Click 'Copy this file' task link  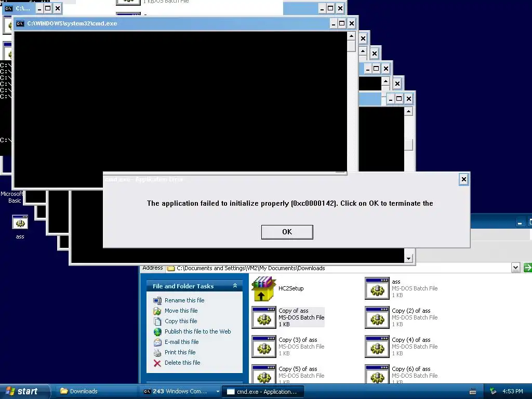click(180, 321)
